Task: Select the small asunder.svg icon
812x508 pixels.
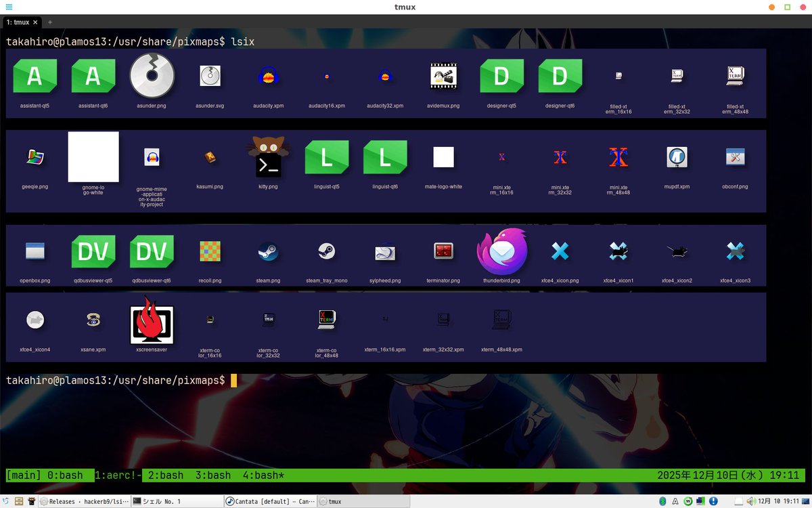Action: point(210,76)
